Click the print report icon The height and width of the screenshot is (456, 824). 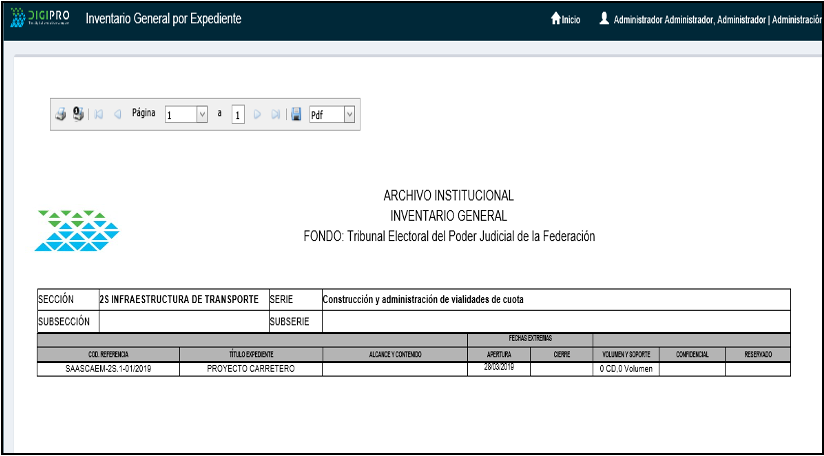tap(61, 115)
